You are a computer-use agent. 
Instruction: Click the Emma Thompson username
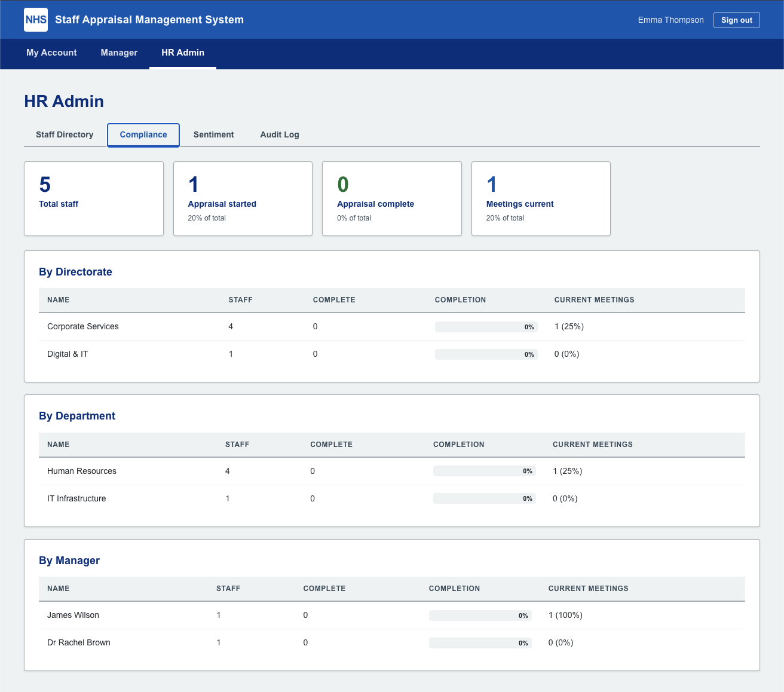click(670, 20)
